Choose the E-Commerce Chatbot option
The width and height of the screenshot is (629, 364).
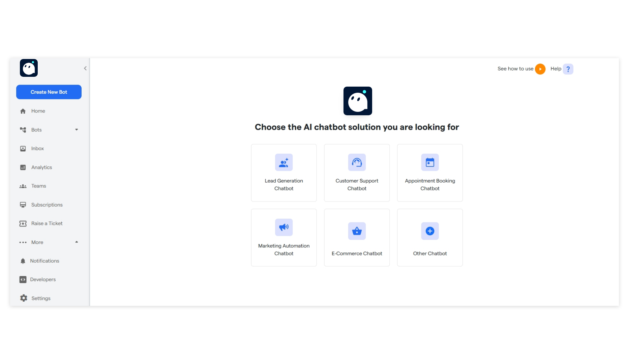point(357,237)
